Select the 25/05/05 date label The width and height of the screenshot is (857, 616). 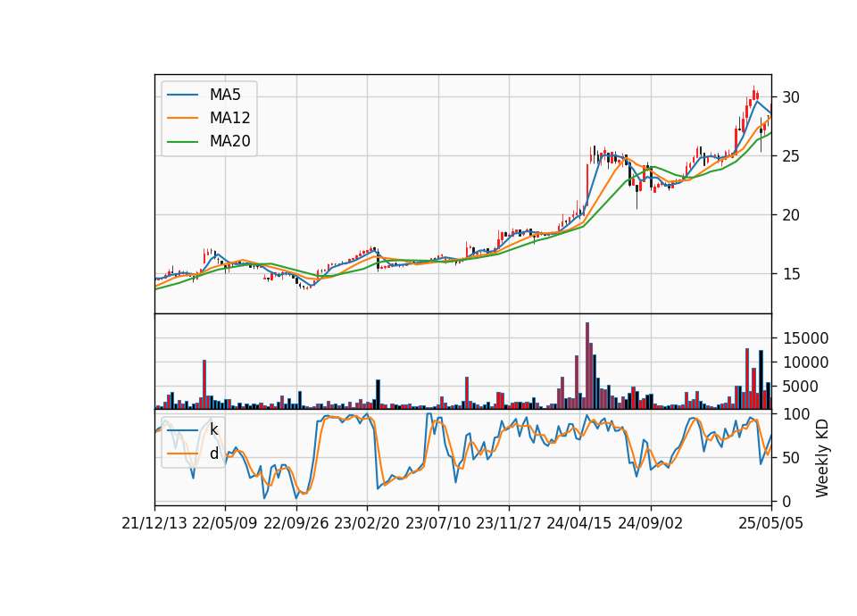click(x=771, y=523)
